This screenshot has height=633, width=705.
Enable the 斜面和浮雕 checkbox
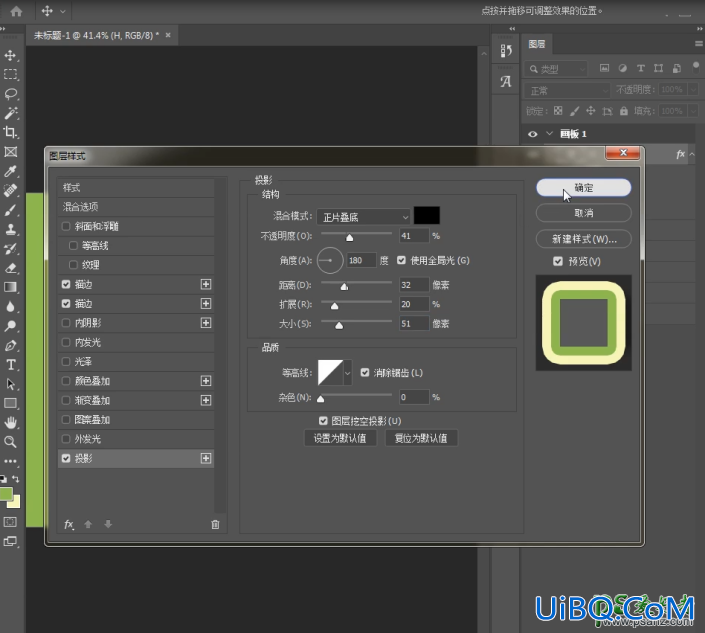coord(66,226)
